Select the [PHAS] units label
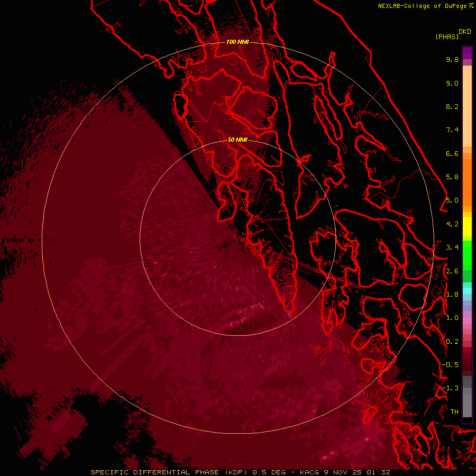The height and width of the screenshot is (476, 476). pos(447,37)
